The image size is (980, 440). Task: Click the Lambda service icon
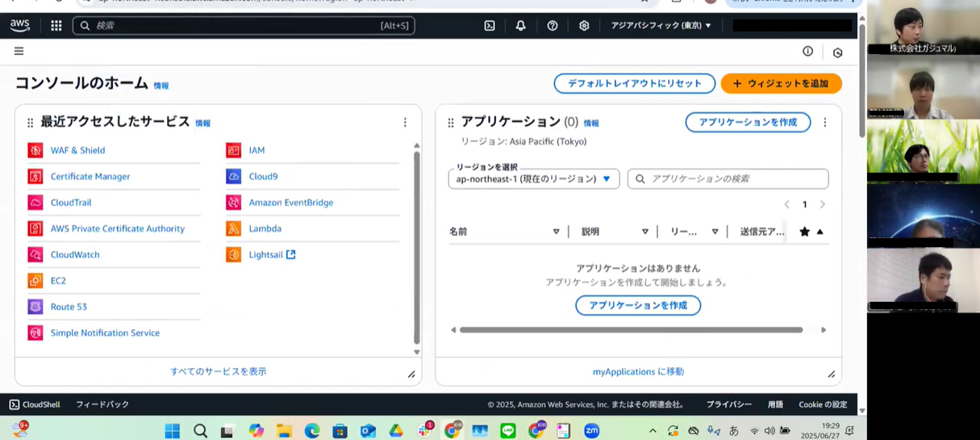(233, 228)
